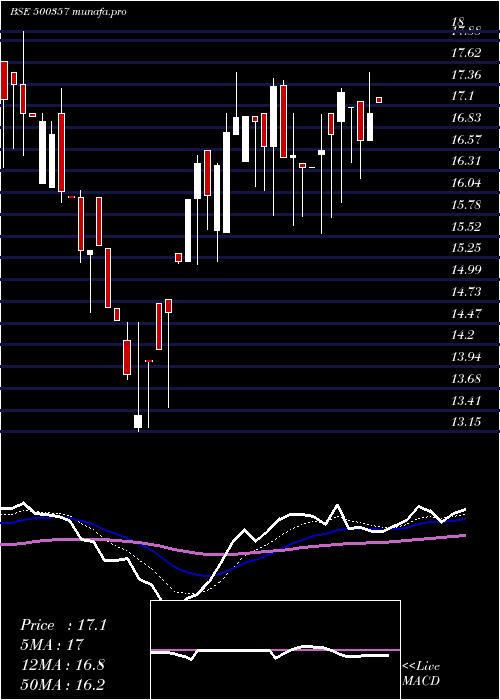Click the lowest white candle near 13.15
This screenshot has height=700, width=500.
coord(138,421)
